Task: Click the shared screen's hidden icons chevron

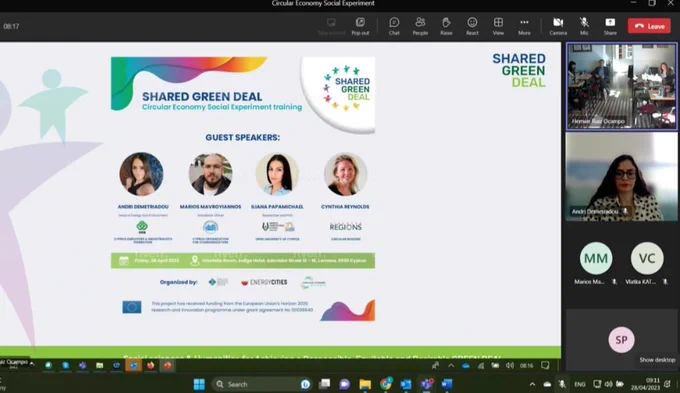Action: [x=451, y=366]
